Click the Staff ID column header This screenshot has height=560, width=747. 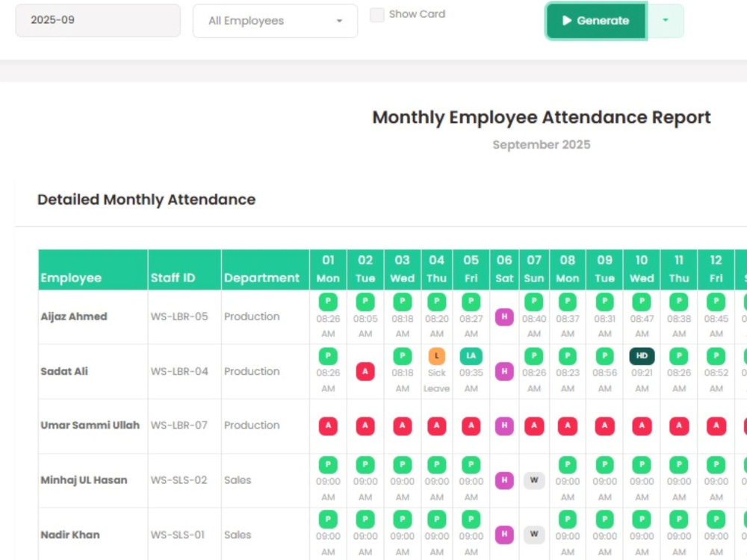(x=185, y=270)
